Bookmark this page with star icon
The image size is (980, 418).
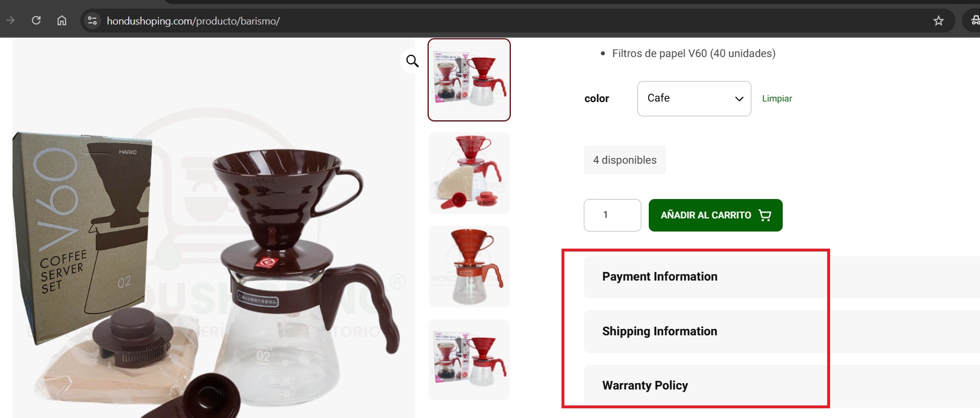pyautogui.click(x=938, y=21)
